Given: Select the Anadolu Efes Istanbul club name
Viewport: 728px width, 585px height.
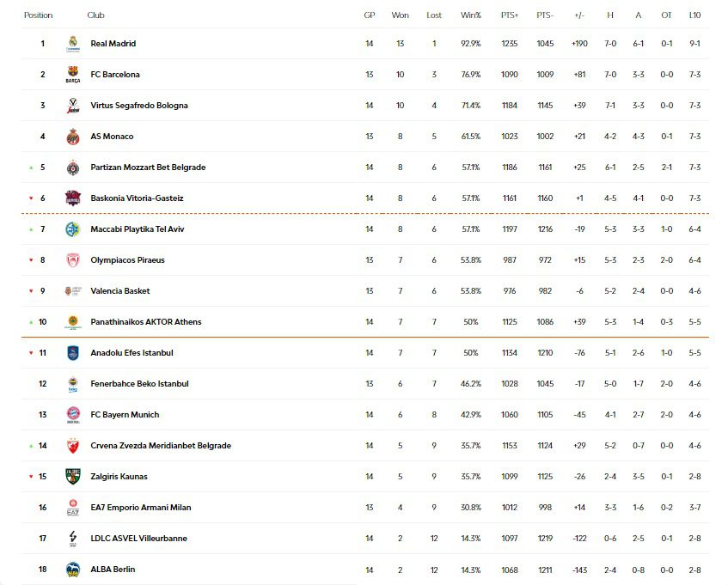Looking at the screenshot, I should 132,353.
